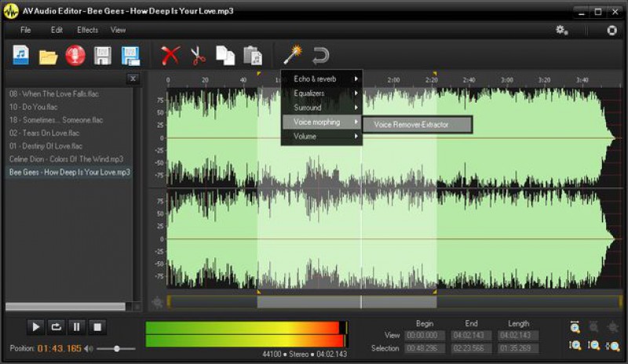Click the copy icon in the toolbar
The width and height of the screenshot is (628, 364).
[x=225, y=56]
